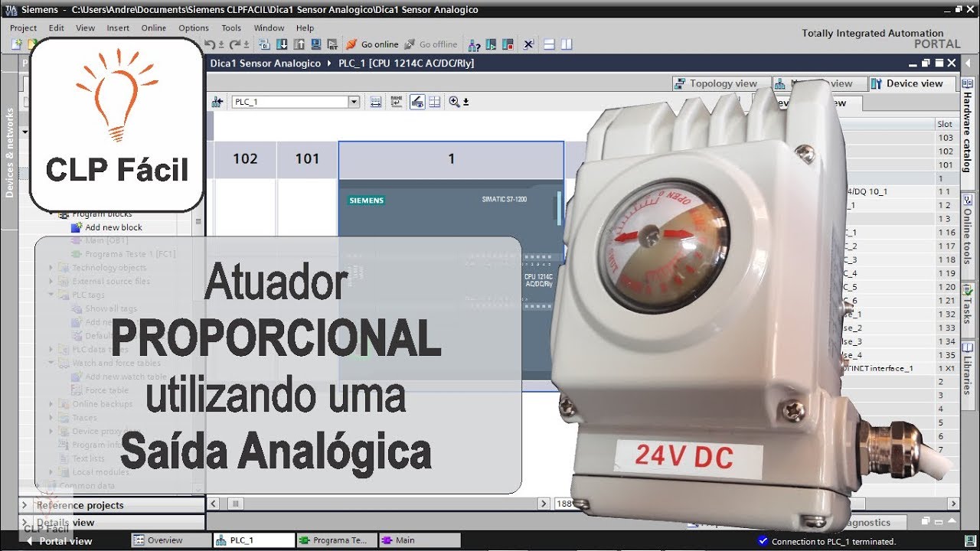Screen dimensions: 980x551
Task: Click the horizontal scrollbar left arrow
Action: pyautogui.click(x=214, y=504)
